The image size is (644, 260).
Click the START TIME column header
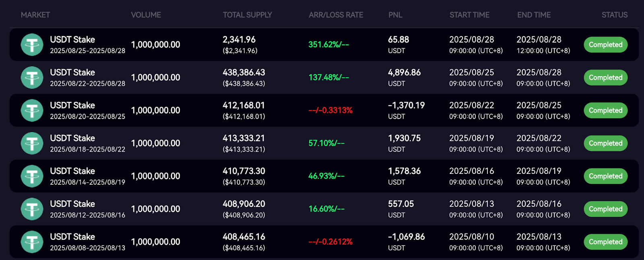point(469,15)
